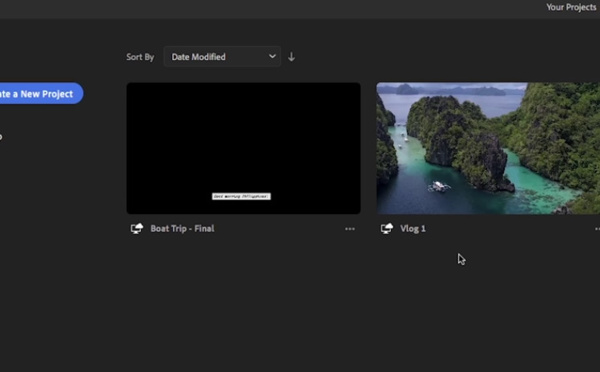Open the Vlog 1 island thumbnail
600x372 pixels.
click(488, 148)
